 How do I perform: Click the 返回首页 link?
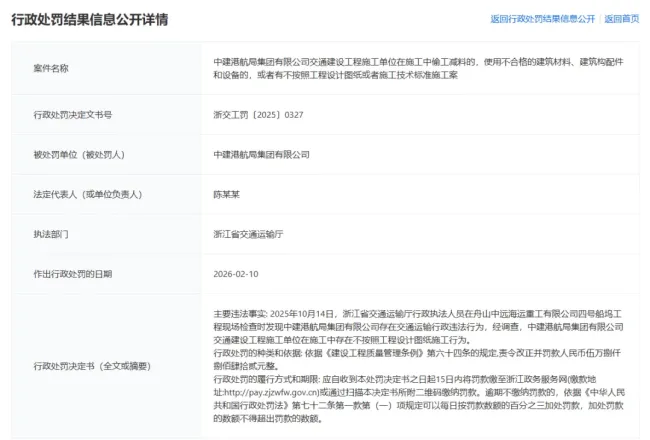(621, 19)
